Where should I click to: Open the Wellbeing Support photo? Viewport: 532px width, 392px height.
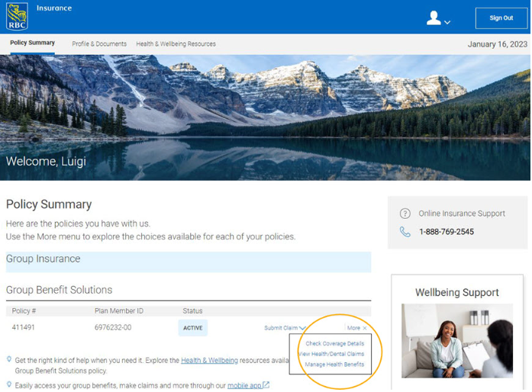[457, 340]
